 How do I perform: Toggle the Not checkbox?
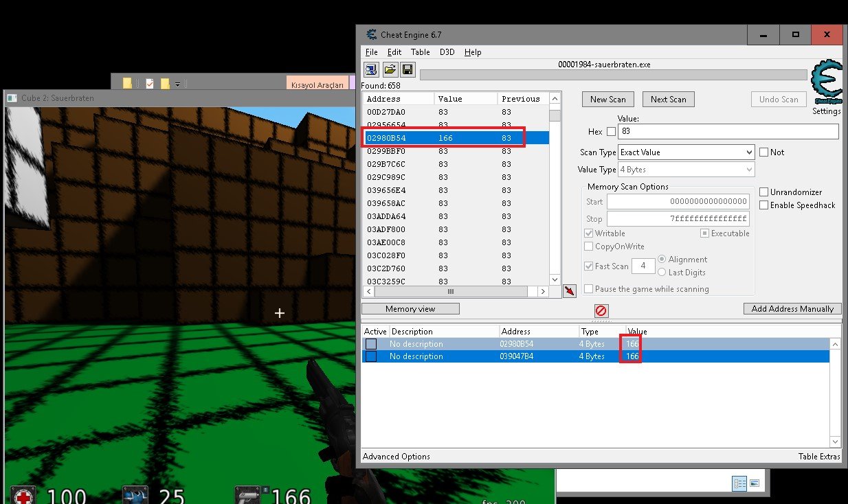point(763,152)
